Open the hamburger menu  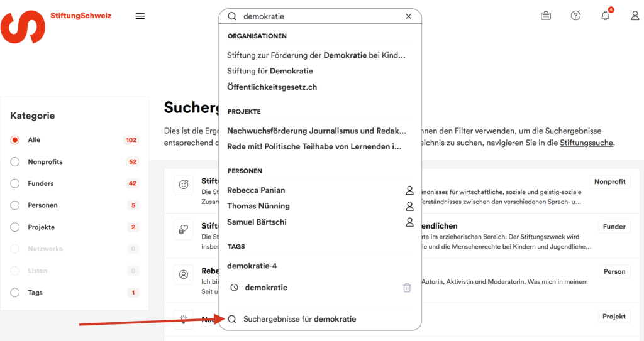(140, 16)
